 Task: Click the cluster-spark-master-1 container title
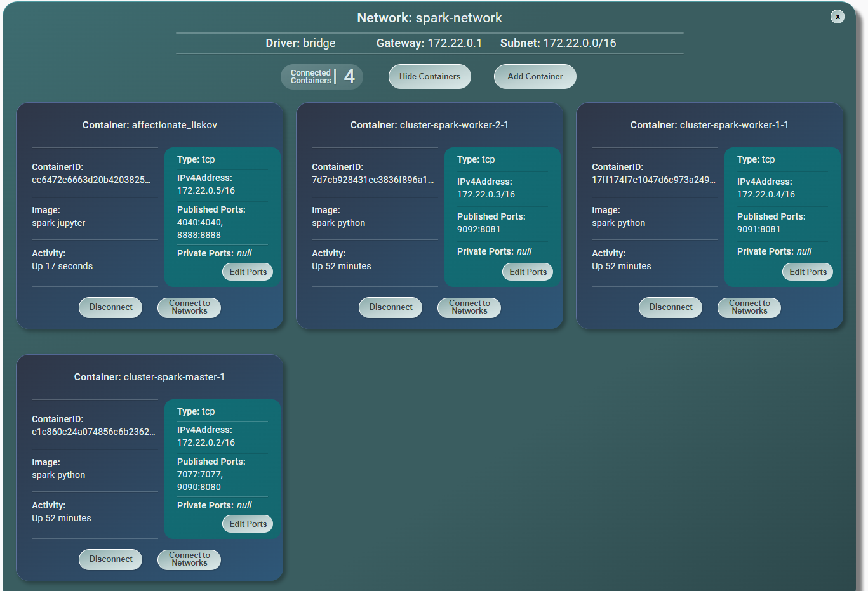pyautogui.click(x=149, y=377)
